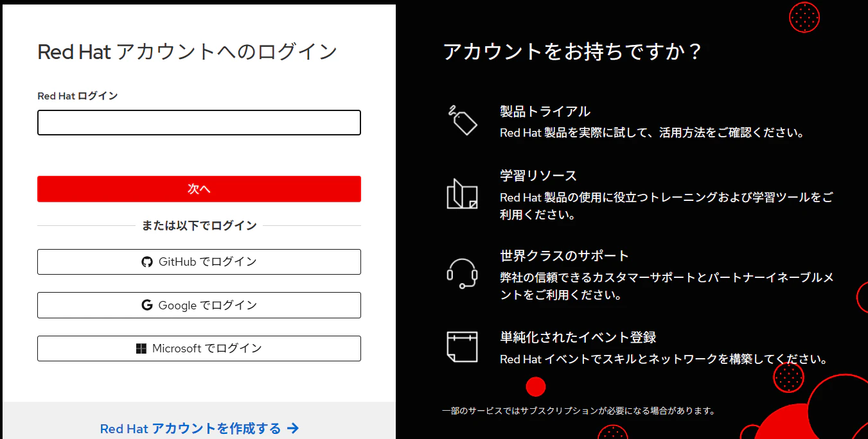This screenshot has width=868, height=439.
Task: Click the Red Hat ログイン field label
Action: pos(78,96)
